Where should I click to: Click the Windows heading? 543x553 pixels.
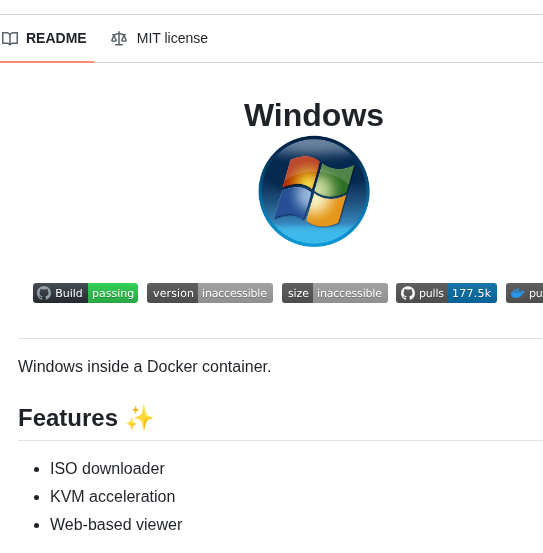pos(313,115)
